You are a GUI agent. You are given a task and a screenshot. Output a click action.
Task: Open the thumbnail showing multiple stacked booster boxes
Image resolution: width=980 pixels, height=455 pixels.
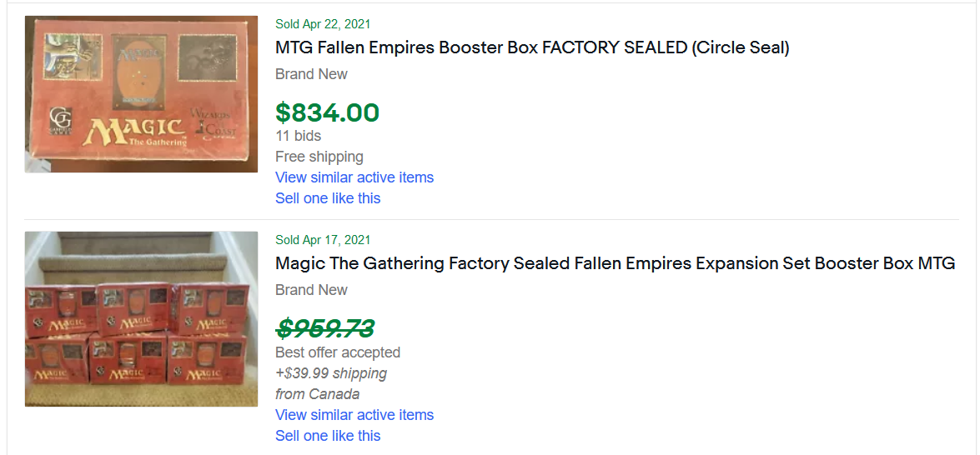point(141,318)
